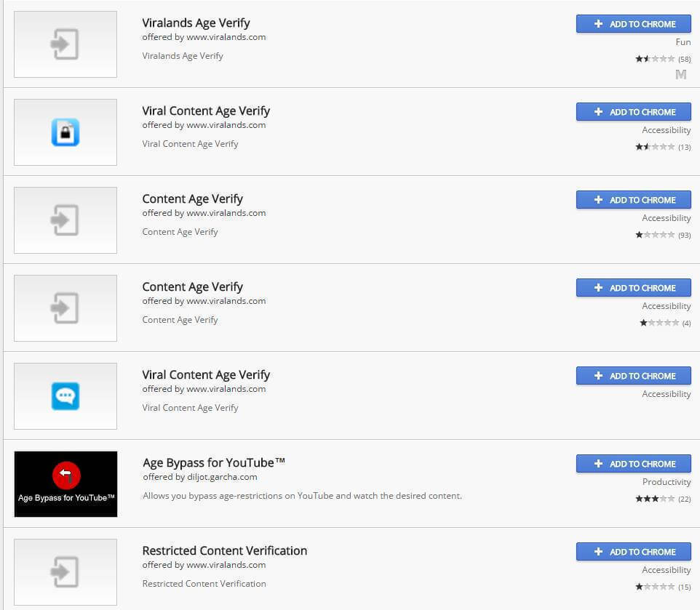Image resolution: width=700 pixels, height=610 pixels.
Task: Add Age Bypass for YouTube to Chrome
Action: tap(634, 464)
